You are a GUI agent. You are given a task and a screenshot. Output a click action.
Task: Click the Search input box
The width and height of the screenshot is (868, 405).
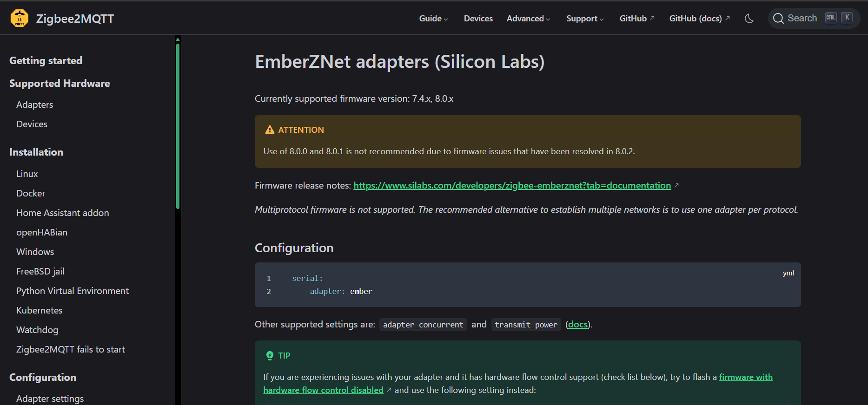[x=814, y=19]
